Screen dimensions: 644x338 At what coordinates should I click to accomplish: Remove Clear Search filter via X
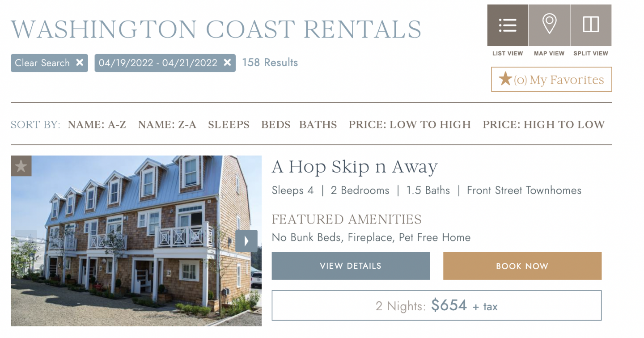[80, 63]
